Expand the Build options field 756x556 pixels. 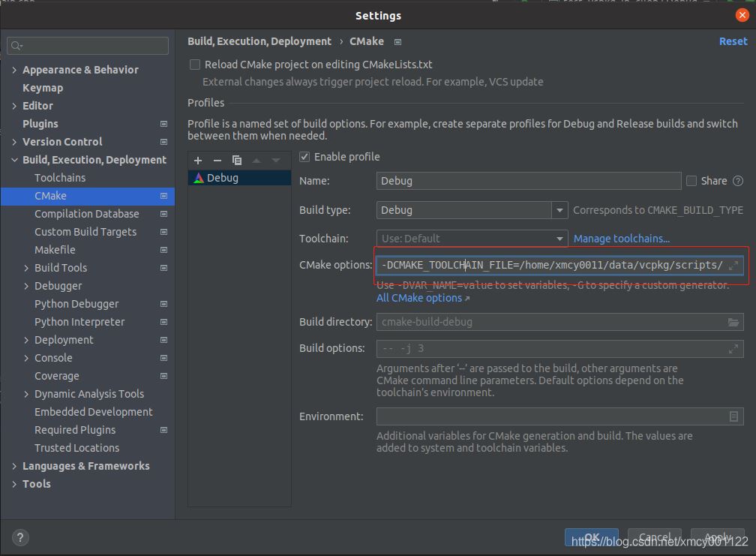tap(733, 349)
